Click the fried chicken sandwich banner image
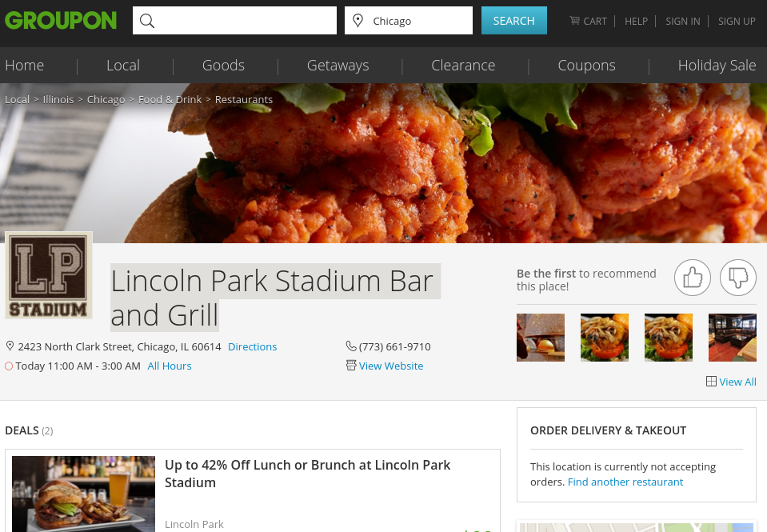 click(x=384, y=163)
